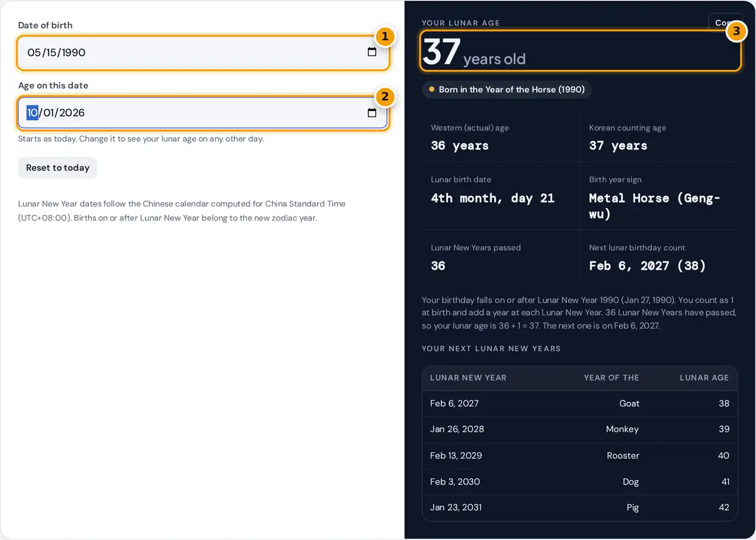Click birth year sign 'Metal Horse (Geng-wu)'
This screenshot has width=756, height=540.
(x=655, y=206)
